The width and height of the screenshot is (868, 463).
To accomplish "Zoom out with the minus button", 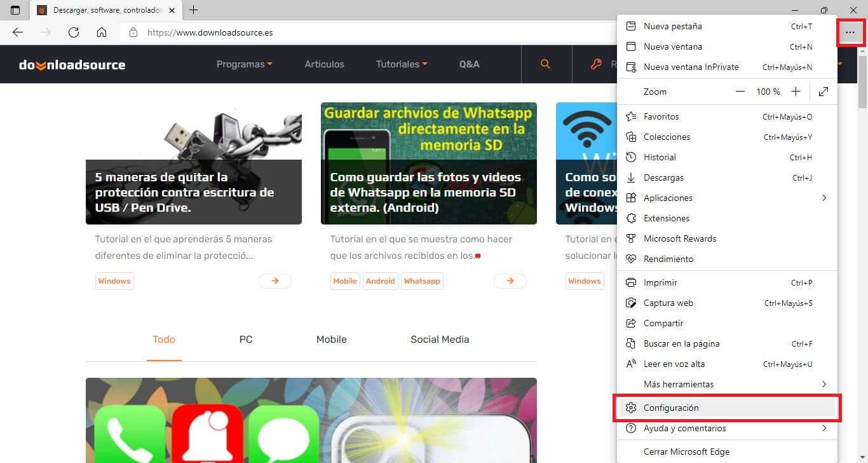I will coord(740,92).
